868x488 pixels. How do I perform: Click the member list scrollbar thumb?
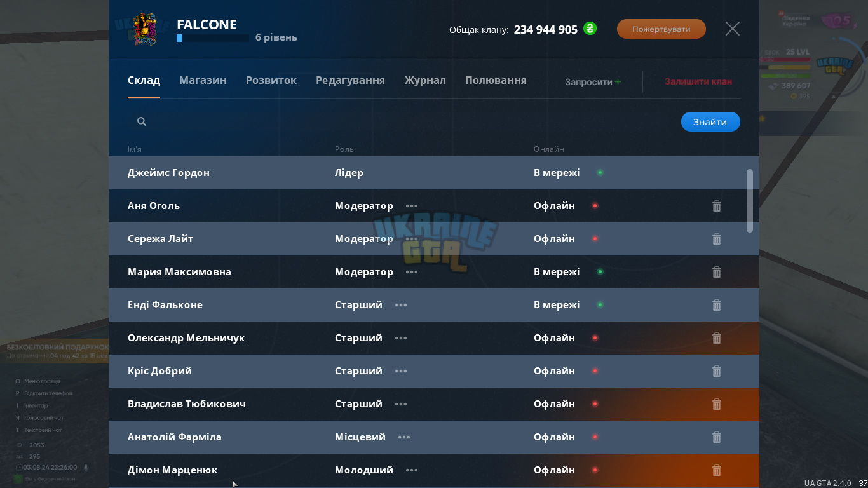[750, 200]
